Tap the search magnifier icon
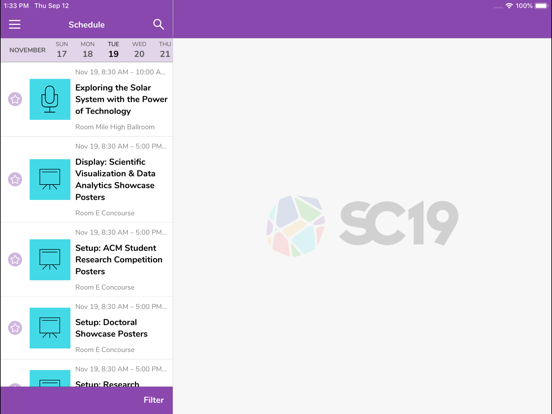The width and height of the screenshot is (552, 414). coord(158,24)
